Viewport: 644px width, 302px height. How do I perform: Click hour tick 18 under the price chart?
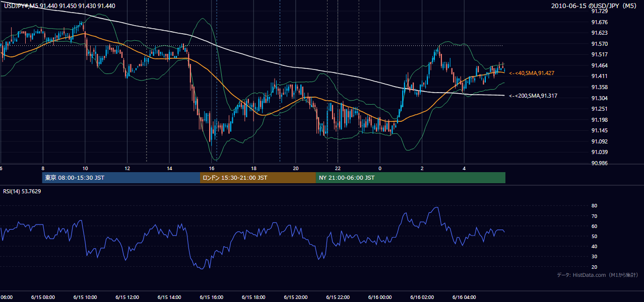(254, 168)
